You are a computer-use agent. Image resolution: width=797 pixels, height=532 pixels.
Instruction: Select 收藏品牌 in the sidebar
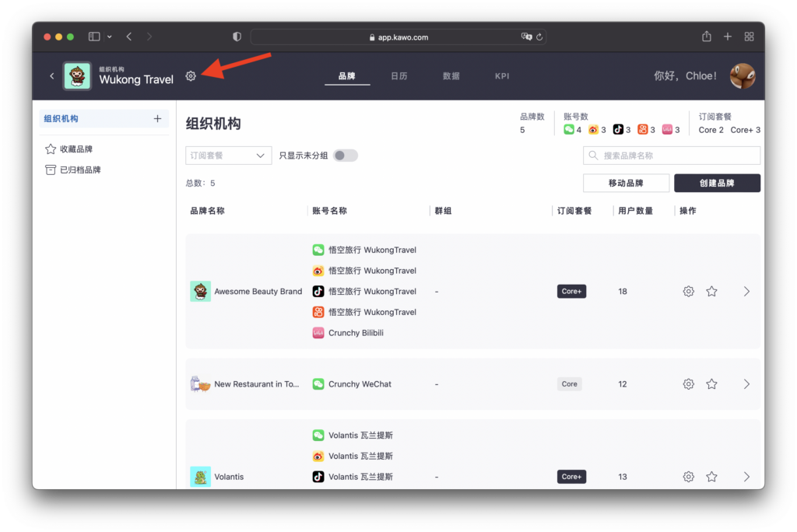75,149
